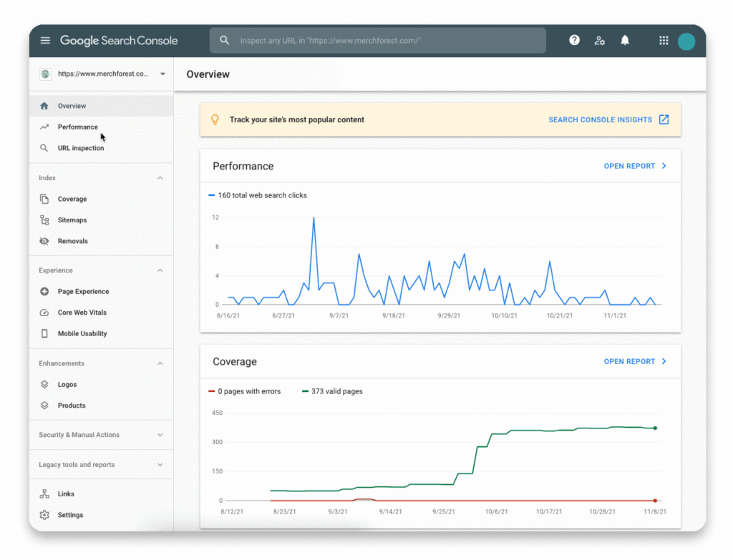The height and width of the screenshot is (560, 733).
Task: Open Search Console Insights link
Action: point(601,119)
